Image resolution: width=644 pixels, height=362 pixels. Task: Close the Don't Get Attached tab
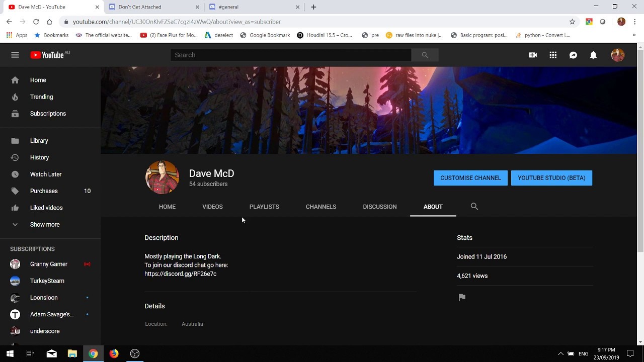pyautogui.click(x=197, y=7)
